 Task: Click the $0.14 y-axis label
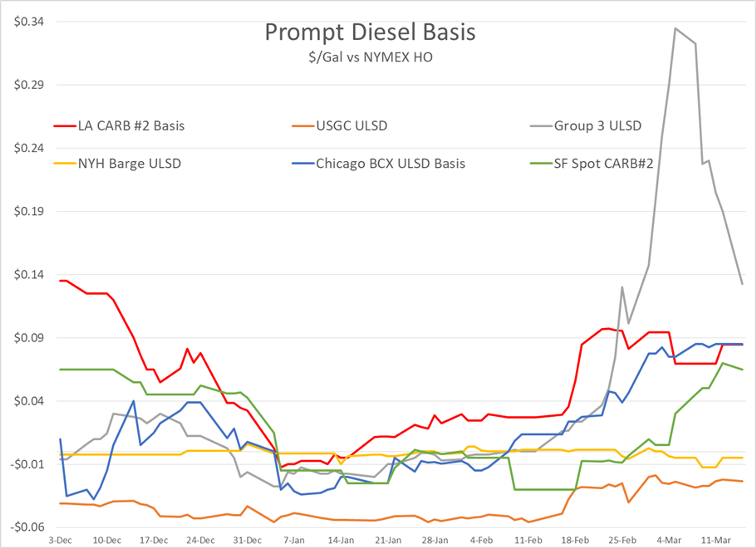point(29,274)
